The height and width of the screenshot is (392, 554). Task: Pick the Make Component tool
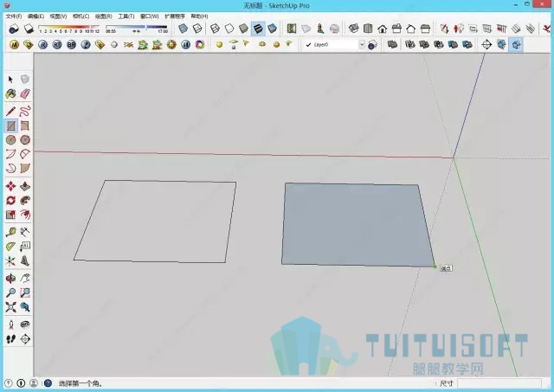25,80
